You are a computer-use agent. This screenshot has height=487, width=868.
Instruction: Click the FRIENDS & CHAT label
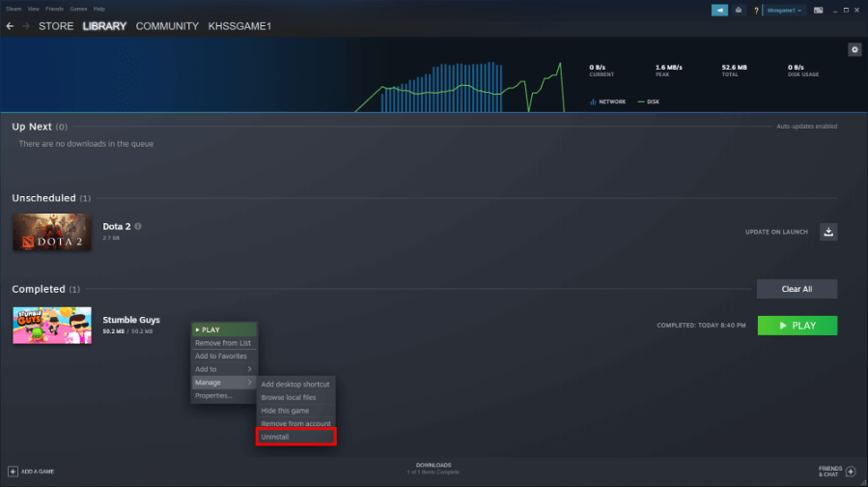click(x=829, y=472)
